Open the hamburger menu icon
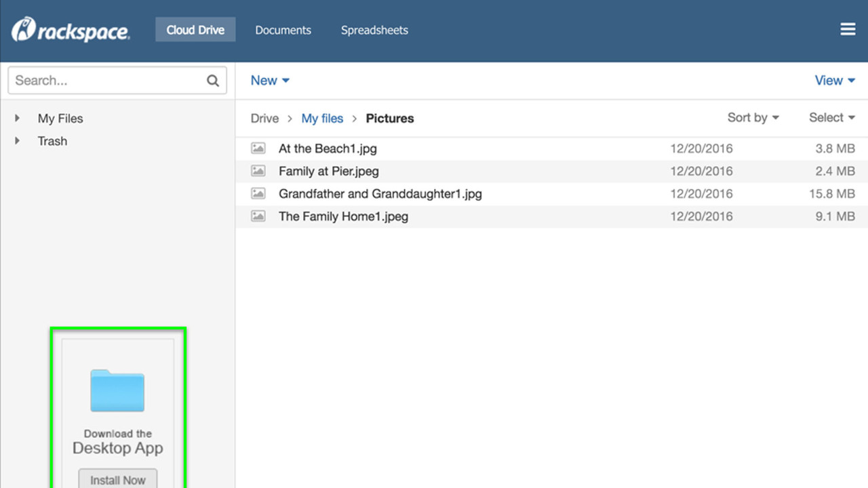 click(x=848, y=30)
